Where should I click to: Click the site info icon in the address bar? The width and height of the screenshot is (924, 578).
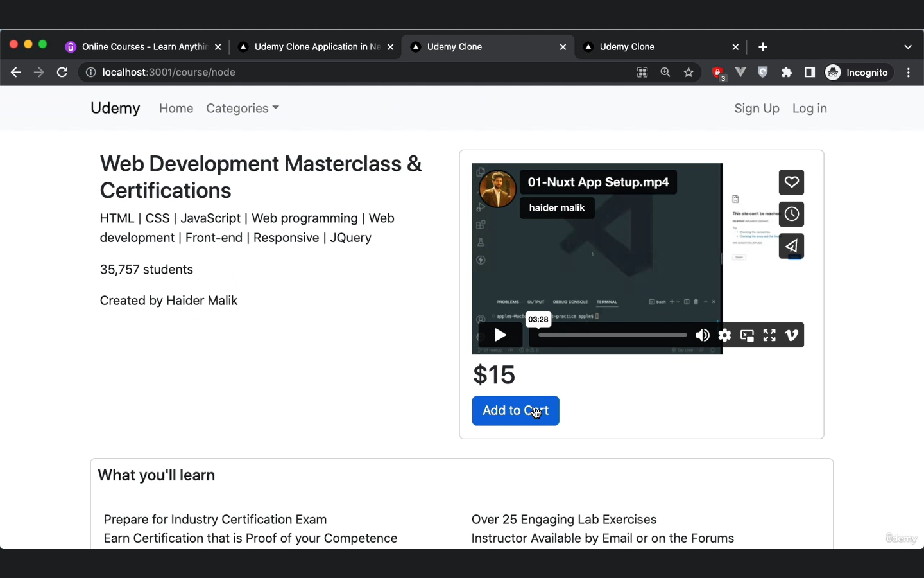pos(91,73)
